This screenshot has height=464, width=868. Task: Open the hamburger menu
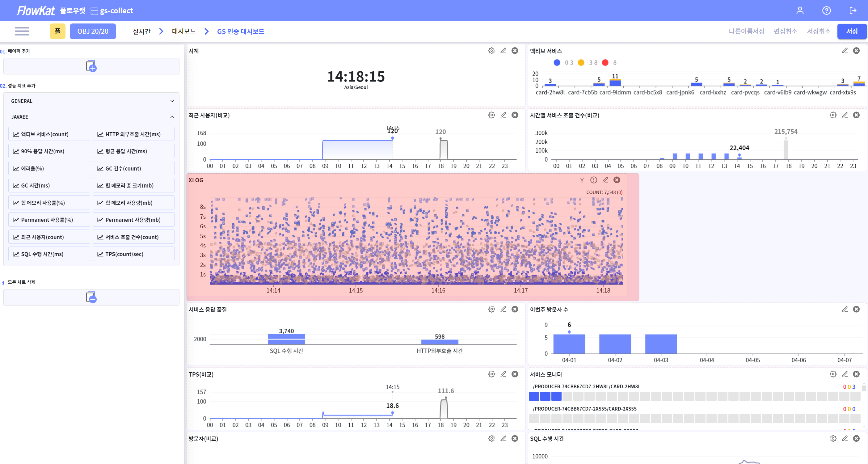(x=22, y=31)
